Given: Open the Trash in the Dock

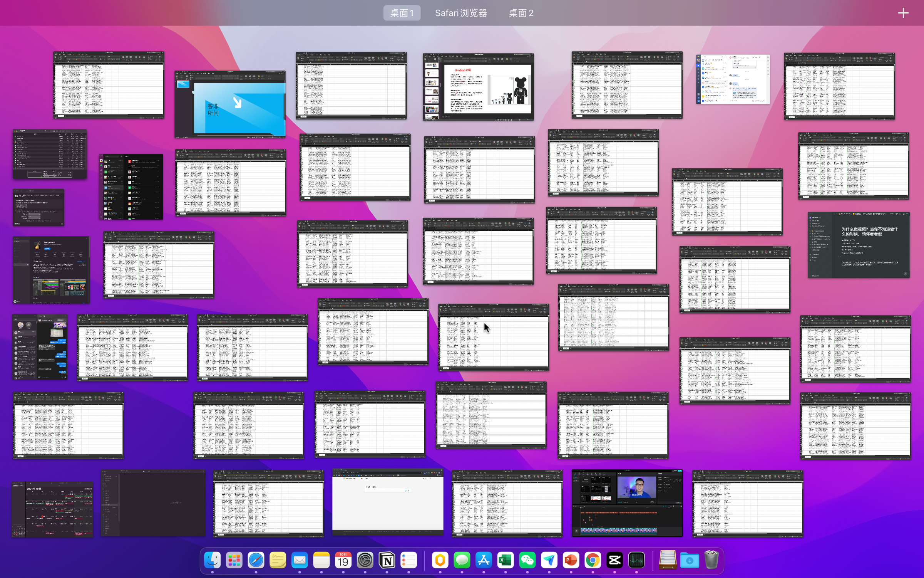Looking at the screenshot, I should point(711,560).
